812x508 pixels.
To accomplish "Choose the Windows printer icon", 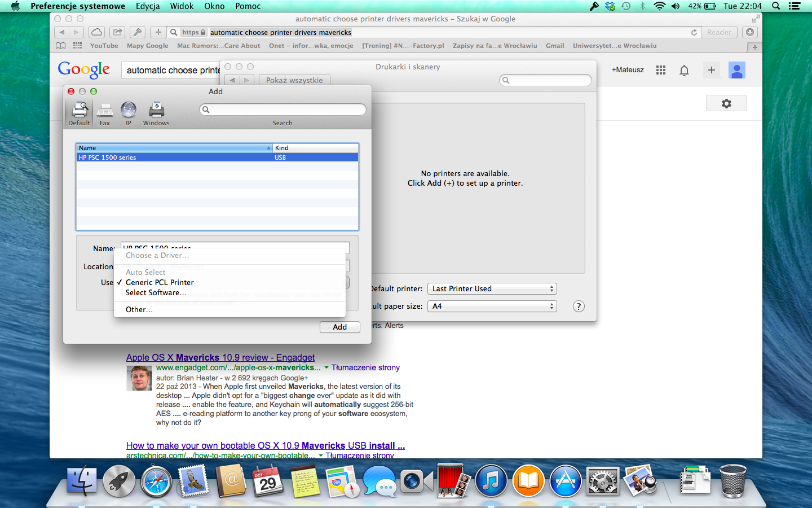I will coord(156,113).
